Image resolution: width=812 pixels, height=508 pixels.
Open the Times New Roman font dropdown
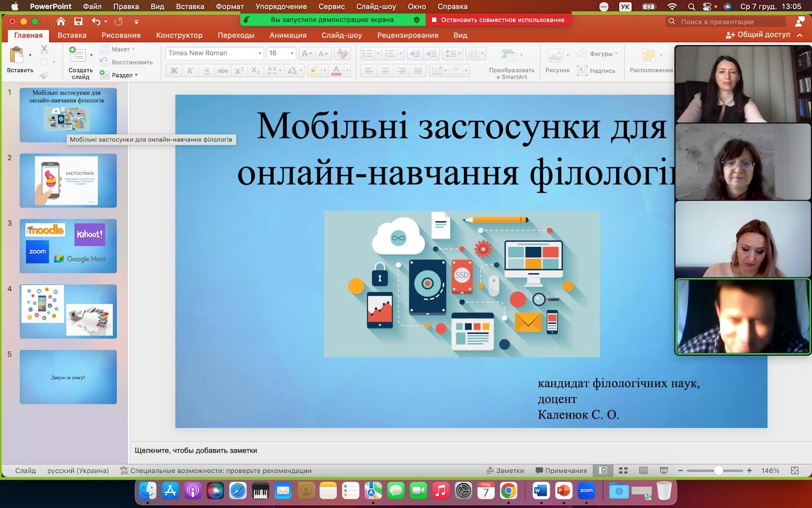[x=260, y=53]
